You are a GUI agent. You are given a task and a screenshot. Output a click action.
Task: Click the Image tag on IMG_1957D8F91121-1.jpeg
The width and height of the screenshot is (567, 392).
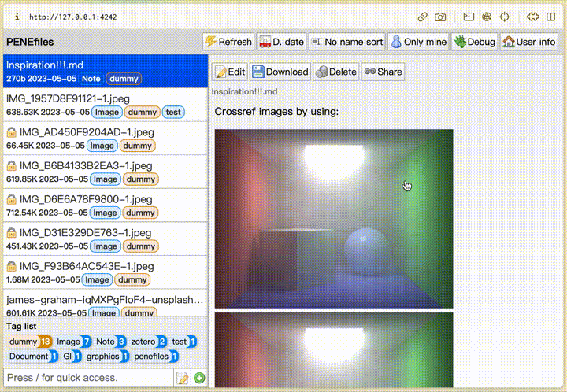(107, 113)
